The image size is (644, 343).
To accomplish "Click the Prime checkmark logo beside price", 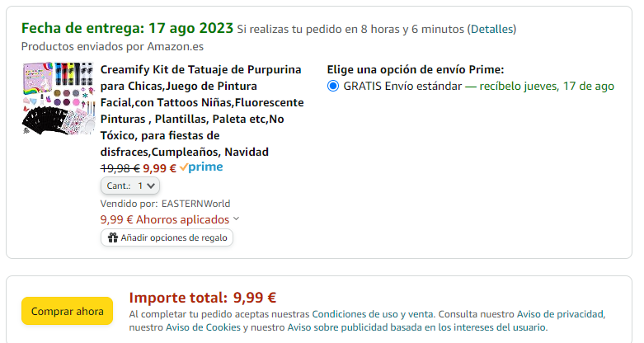I will [201, 167].
